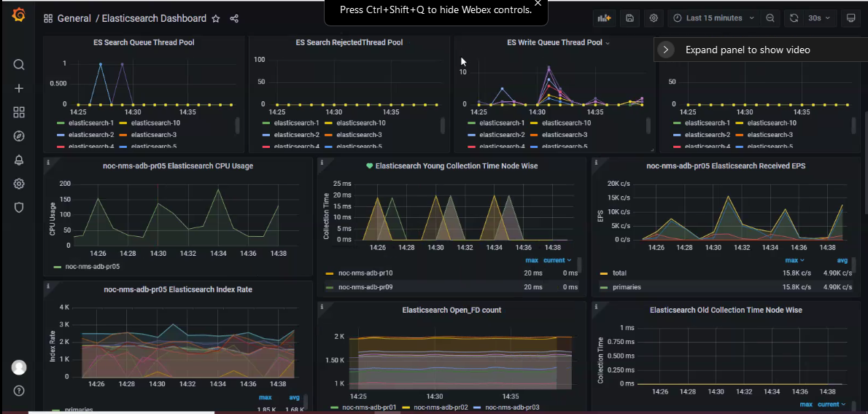Star the Elasticsearch Dashboard as favorite
The height and width of the screenshot is (414, 868).
point(216,18)
